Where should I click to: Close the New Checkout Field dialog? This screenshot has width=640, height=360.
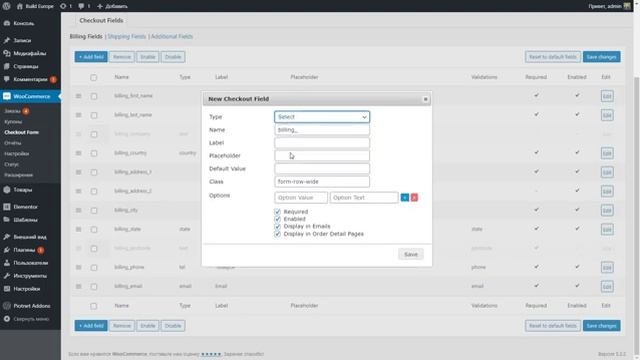[425, 99]
